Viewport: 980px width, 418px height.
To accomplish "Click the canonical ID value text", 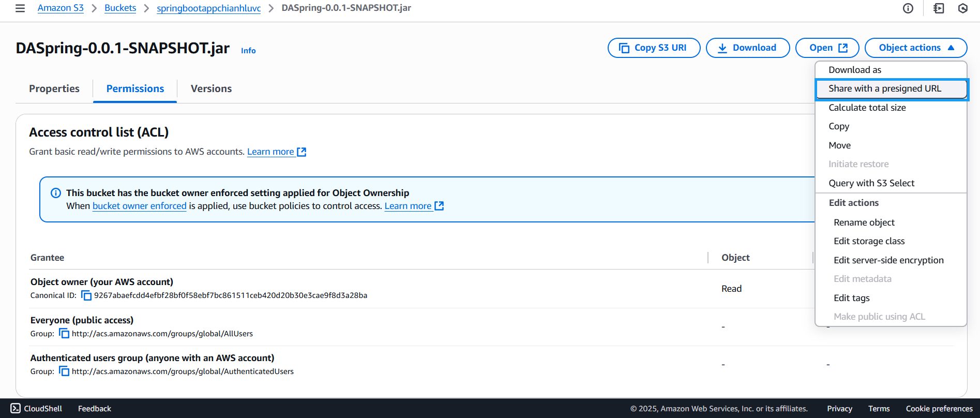I will click(x=231, y=295).
